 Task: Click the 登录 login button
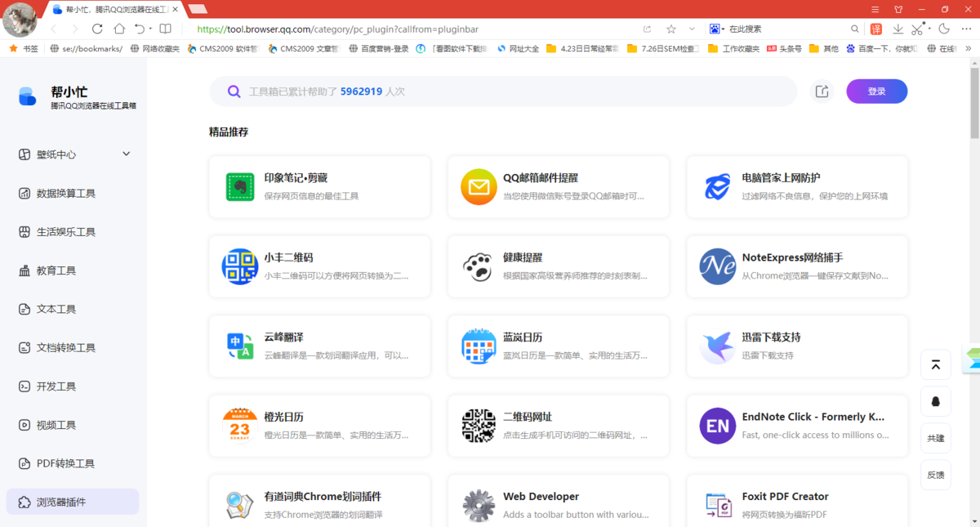tap(876, 92)
